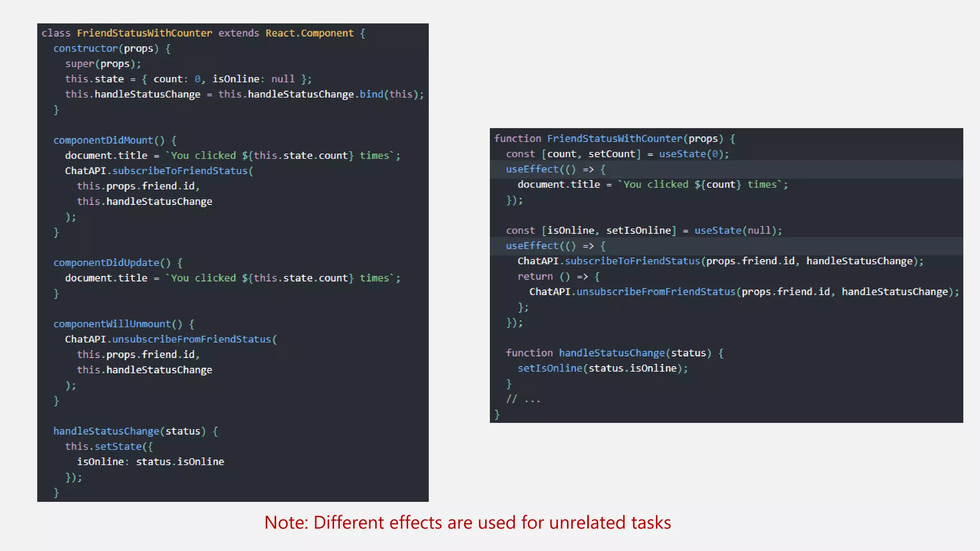Screen dimensions: 980x551
Task: Click the second highlighted useEffect line
Action: pos(555,246)
